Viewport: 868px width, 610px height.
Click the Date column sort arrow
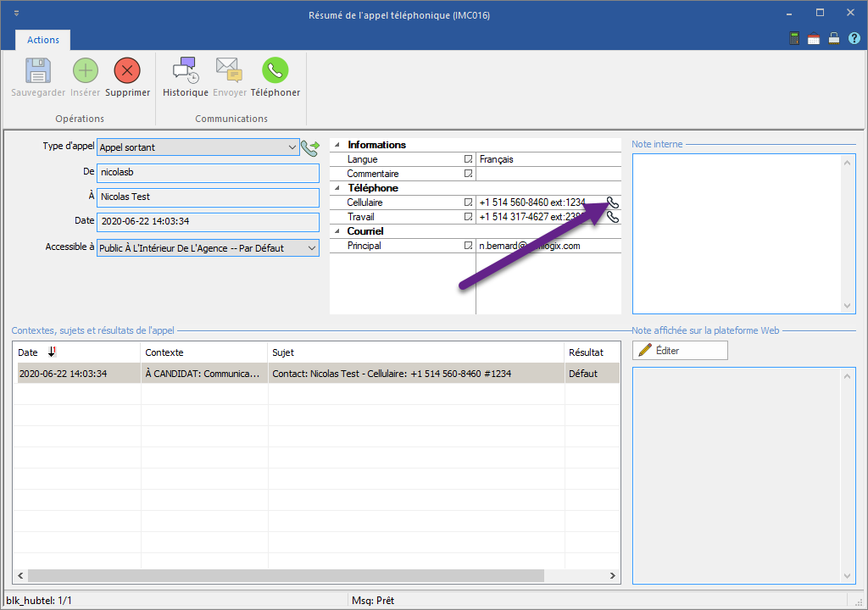tap(52, 352)
